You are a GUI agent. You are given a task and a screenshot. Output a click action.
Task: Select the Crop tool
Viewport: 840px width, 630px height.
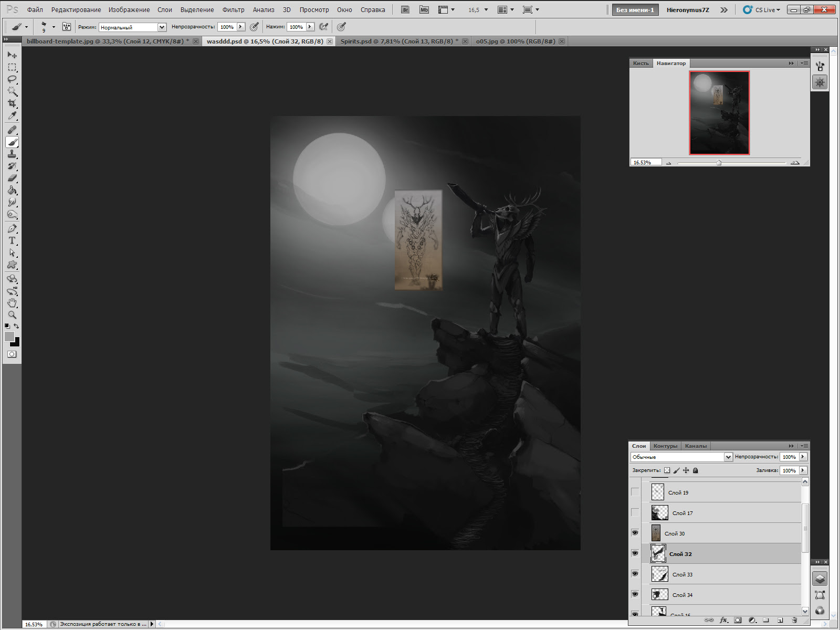[12, 103]
